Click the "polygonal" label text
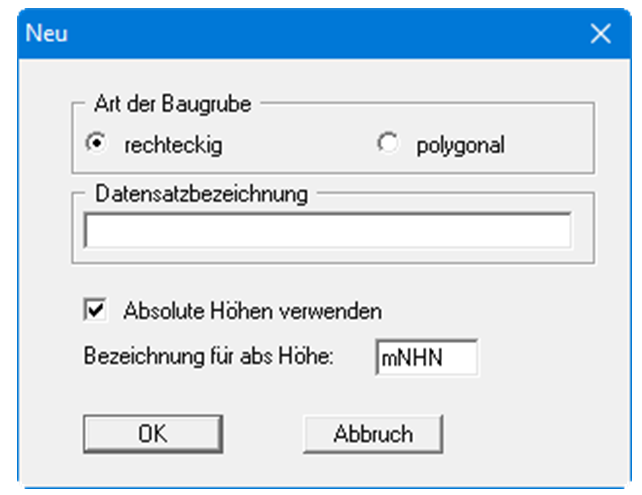Screen dimensions: 642x495 tap(460, 145)
